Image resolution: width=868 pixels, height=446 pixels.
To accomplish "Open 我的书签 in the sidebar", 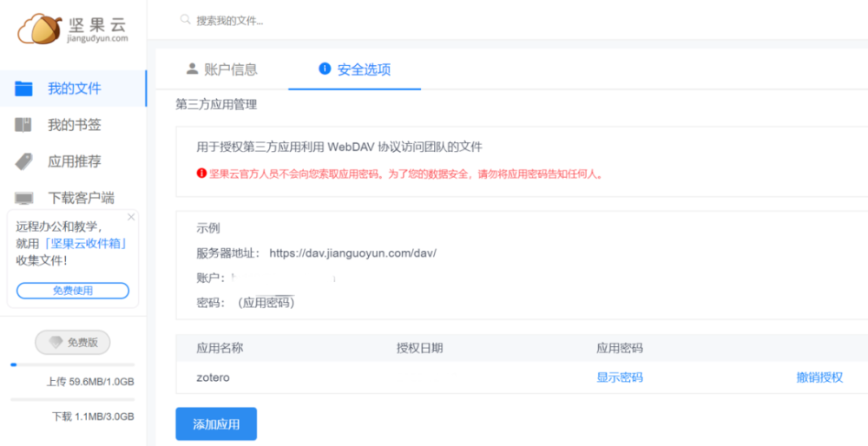I will (x=73, y=125).
